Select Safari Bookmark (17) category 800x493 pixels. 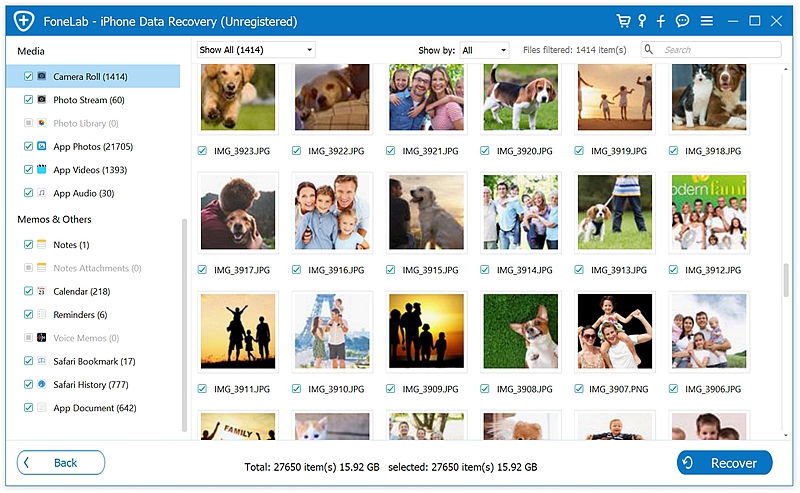[x=94, y=361]
